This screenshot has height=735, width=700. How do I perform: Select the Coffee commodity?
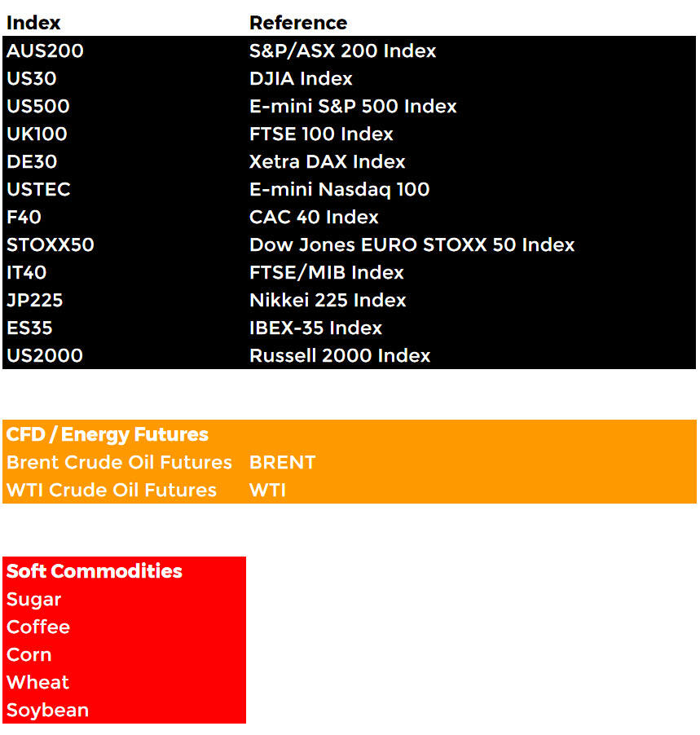click(38, 627)
